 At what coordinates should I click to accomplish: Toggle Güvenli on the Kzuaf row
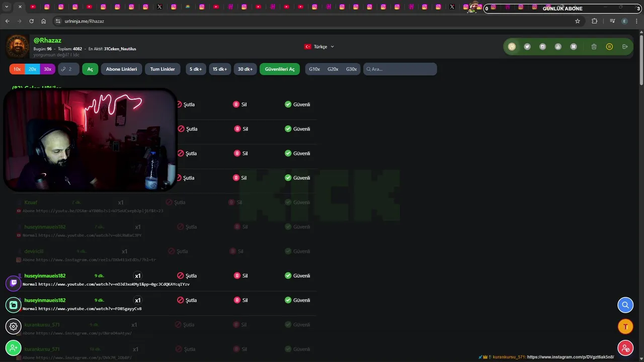coord(297,202)
